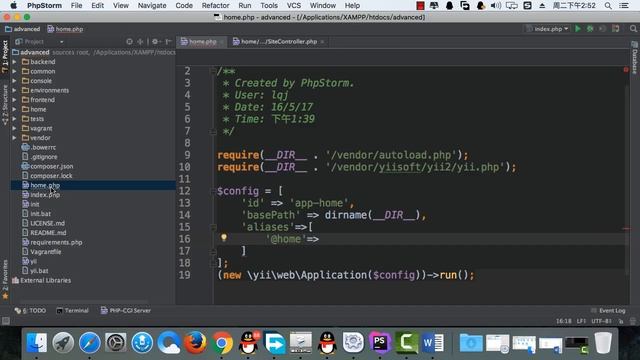The width and height of the screenshot is (640, 360).
Task: Open the Database side panel
Action: [635, 58]
